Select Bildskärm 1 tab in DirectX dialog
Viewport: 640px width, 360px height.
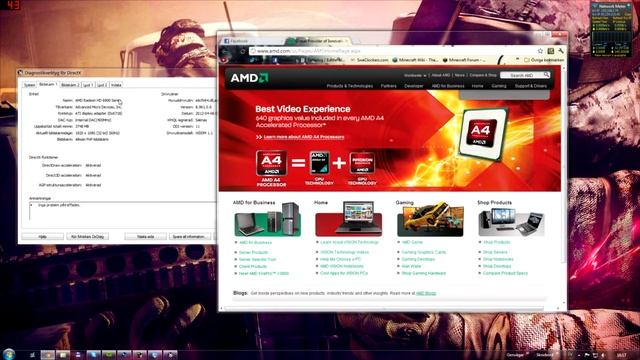(x=48, y=84)
